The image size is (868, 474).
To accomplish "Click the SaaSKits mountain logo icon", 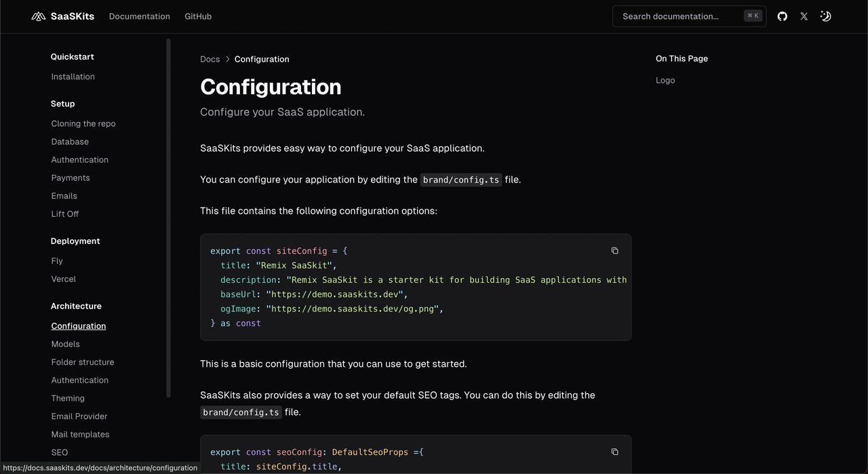I will [x=39, y=16].
